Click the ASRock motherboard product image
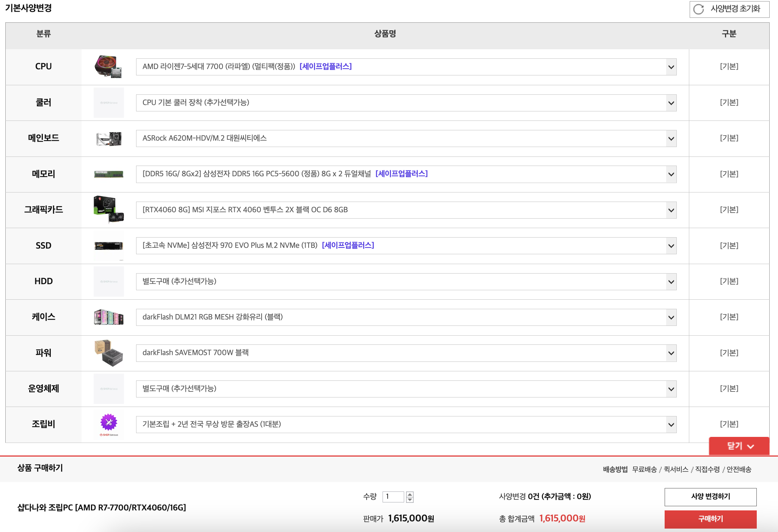778x532 pixels. coord(108,139)
